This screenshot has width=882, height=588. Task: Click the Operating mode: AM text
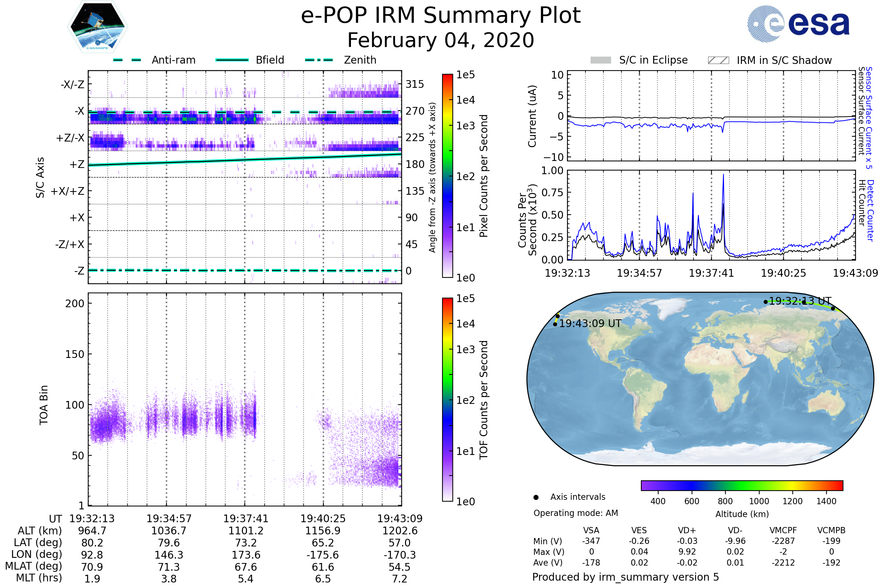pos(576,513)
